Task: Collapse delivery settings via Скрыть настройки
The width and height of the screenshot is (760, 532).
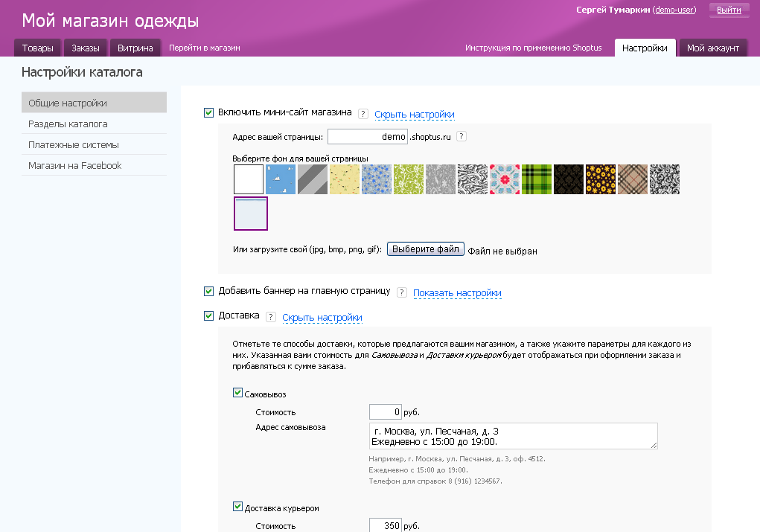Action: pos(322,318)
